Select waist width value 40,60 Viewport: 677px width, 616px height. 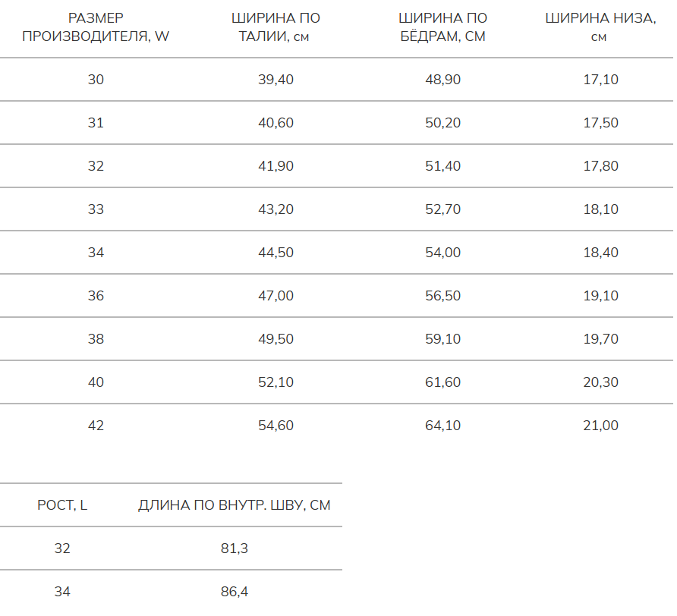tap(276, 123)
